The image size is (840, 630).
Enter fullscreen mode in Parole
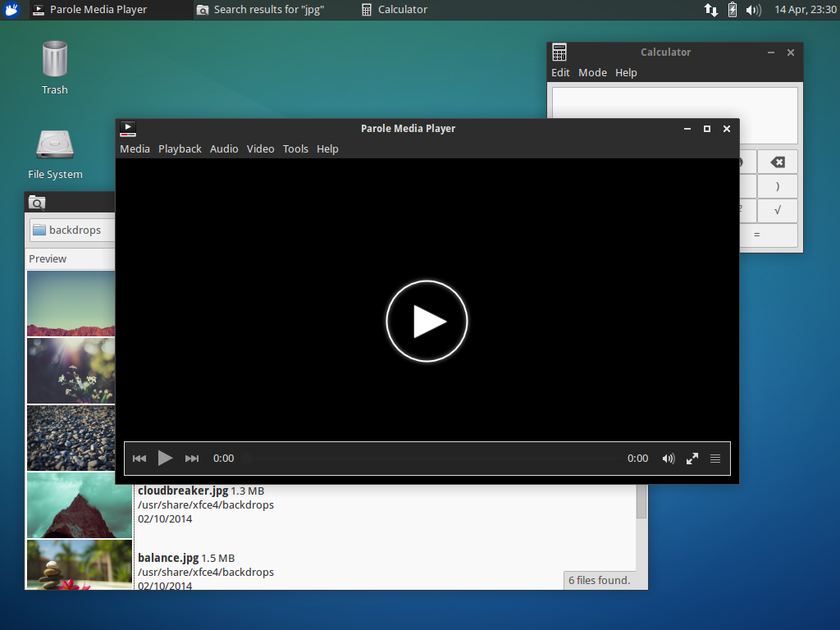[692, 459]
